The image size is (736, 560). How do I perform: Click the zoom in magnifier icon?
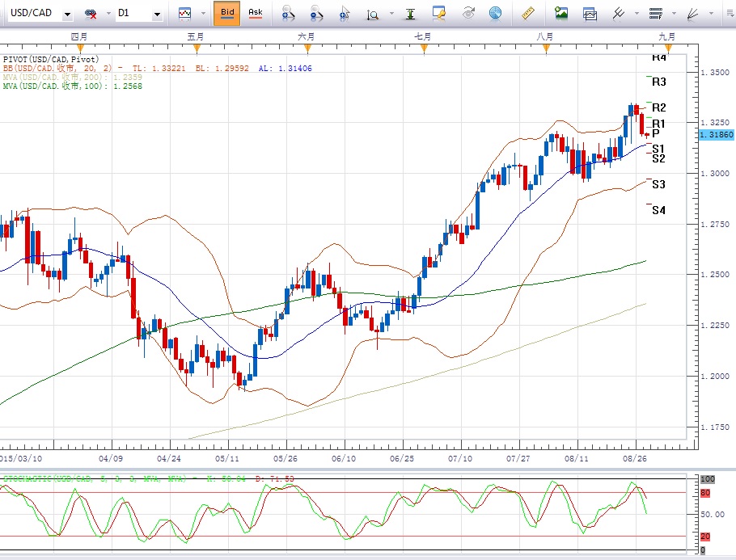[x=287, y=14]
